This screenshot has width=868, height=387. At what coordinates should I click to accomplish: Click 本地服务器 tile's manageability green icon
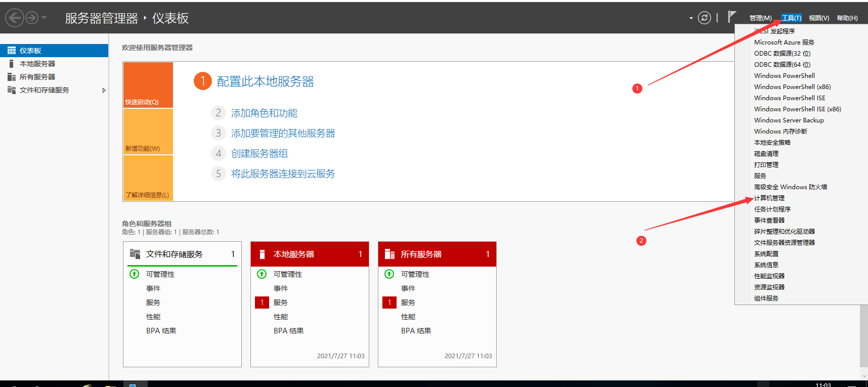pos(262,274)
